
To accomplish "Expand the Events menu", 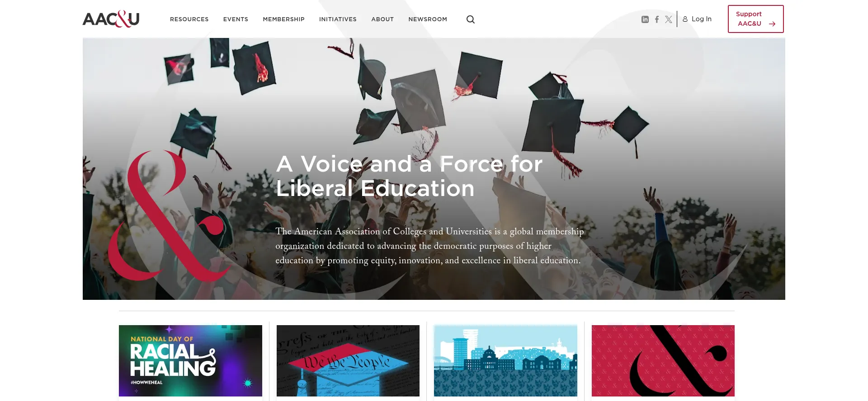I will click(x=236, y=19).
